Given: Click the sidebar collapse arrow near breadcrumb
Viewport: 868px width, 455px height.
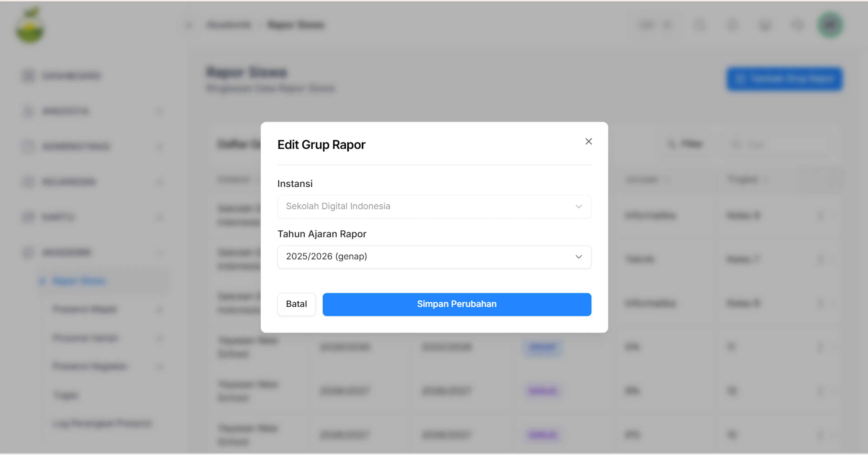Looking at the screenshot, I should [x=189, y=25].
